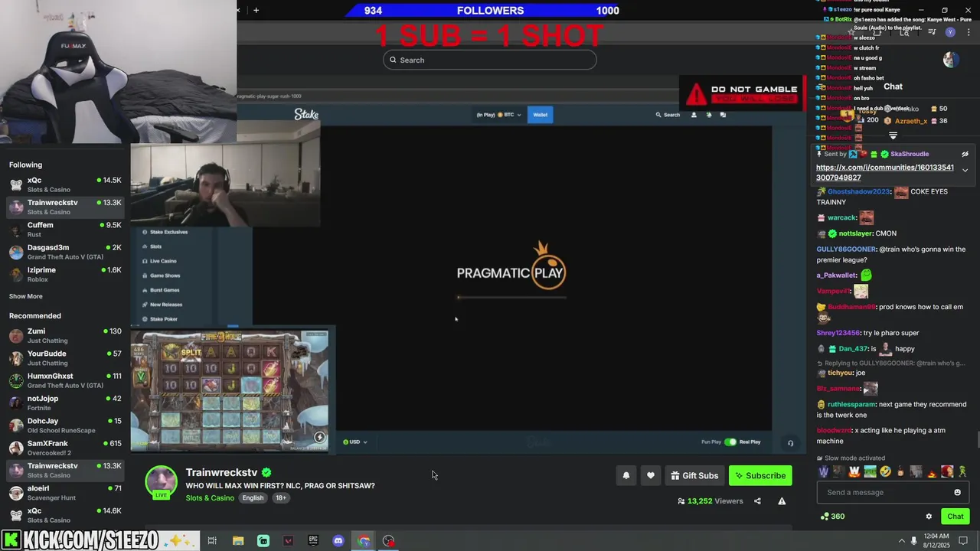
Task: Report the stream via warning triangle icon
Action: [x=782, y=501]
